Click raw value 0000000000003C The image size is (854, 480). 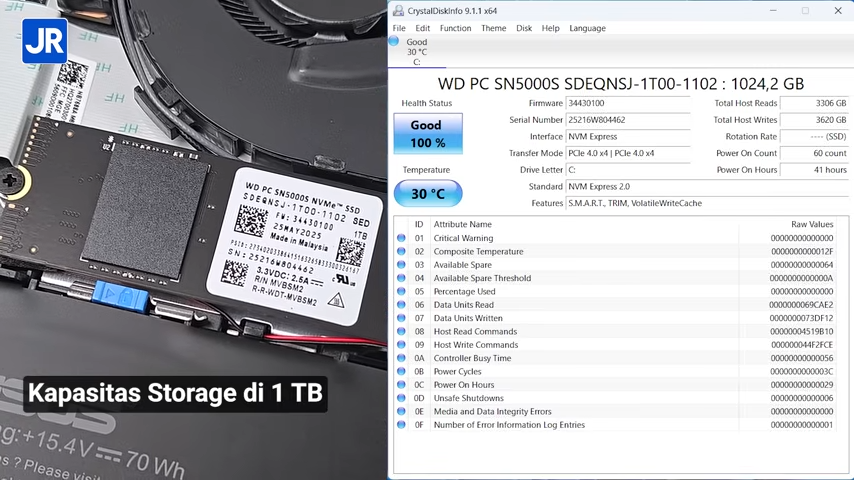pyautogui.click(x=802, y=372)
